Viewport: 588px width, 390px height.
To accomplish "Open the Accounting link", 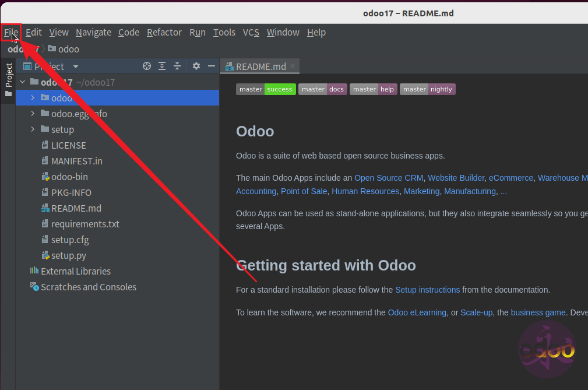I will click(x=256, y=191).
